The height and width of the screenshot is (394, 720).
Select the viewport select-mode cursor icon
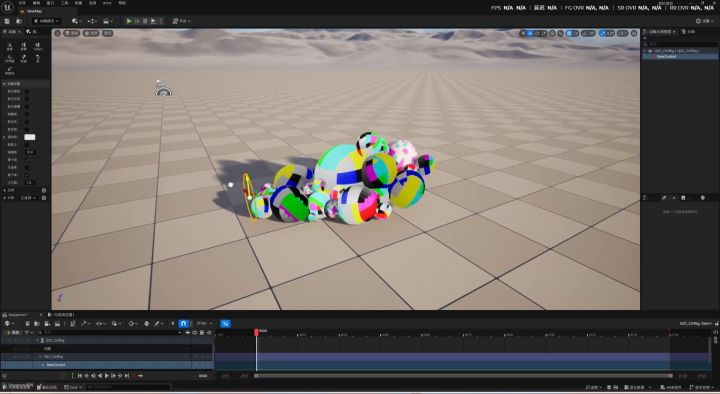[523, 33]
